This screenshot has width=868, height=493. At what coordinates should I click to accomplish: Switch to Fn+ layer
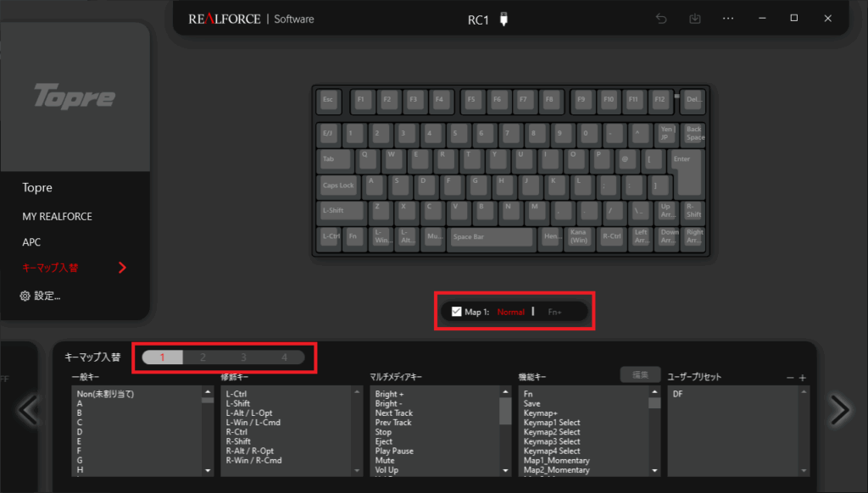(555, 312)
